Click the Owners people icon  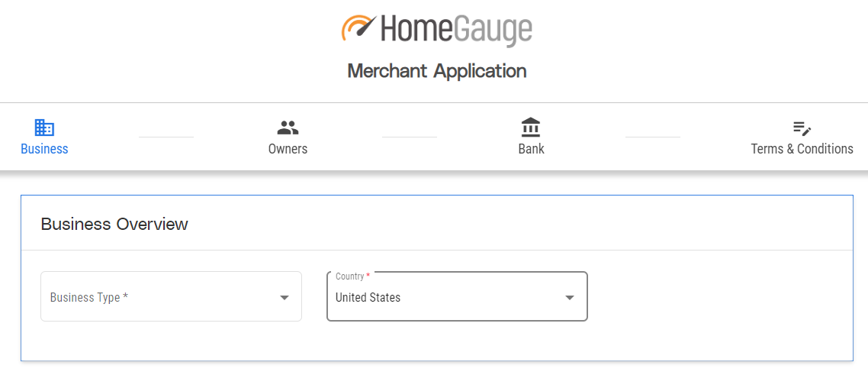288,128
